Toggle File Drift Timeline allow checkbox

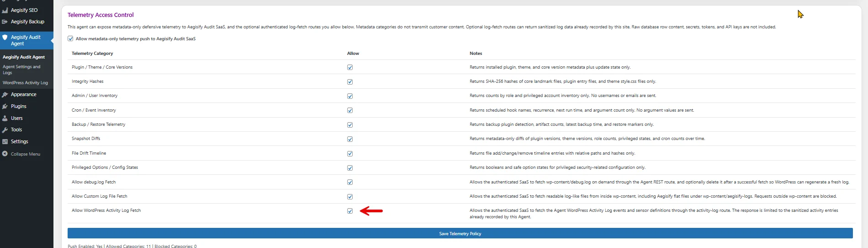pos(350,154)
